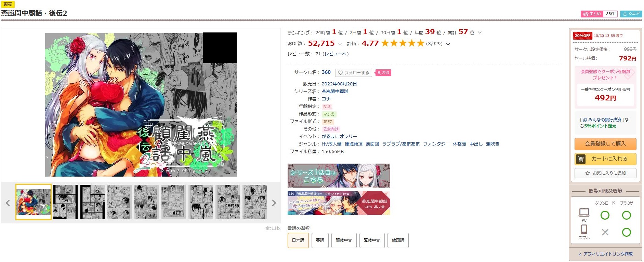Expand the 総DL数 download count chevron
The height and width of the screenshot is (262, 644).
pos(340,44)
